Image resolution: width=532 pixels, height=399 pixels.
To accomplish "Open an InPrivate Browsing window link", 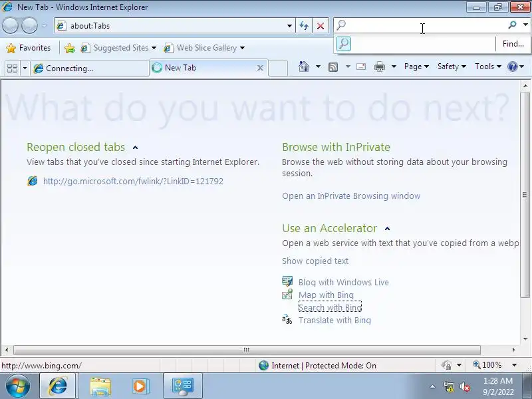I will coord(351,196).
